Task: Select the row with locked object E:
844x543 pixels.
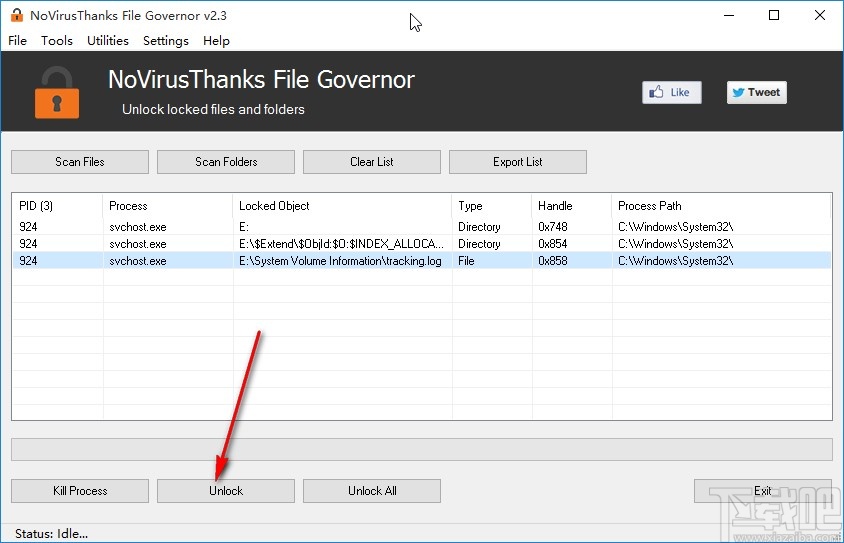Action: (x=421, y=227)
